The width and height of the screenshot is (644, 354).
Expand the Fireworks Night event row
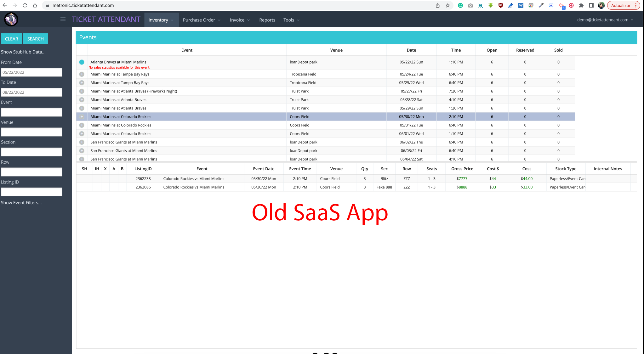point(82,91)
